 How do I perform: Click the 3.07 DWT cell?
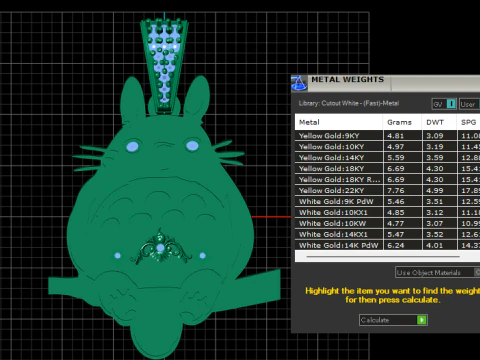pyautogui.click(x=439, y=224)
